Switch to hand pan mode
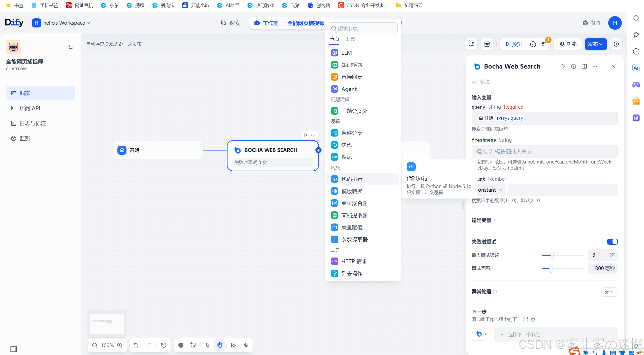 [220, 345]
